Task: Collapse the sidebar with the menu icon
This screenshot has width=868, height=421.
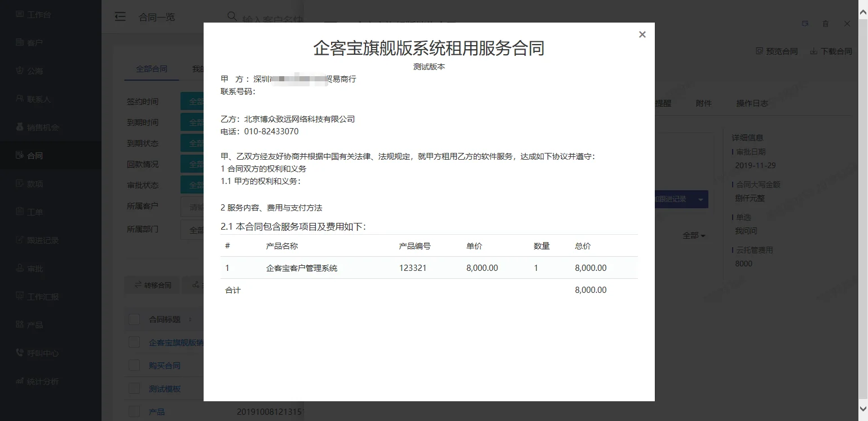Action: 120,17
